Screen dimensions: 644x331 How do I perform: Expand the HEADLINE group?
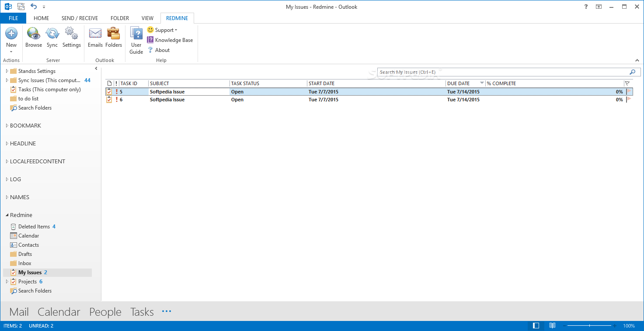click(7, 144)
